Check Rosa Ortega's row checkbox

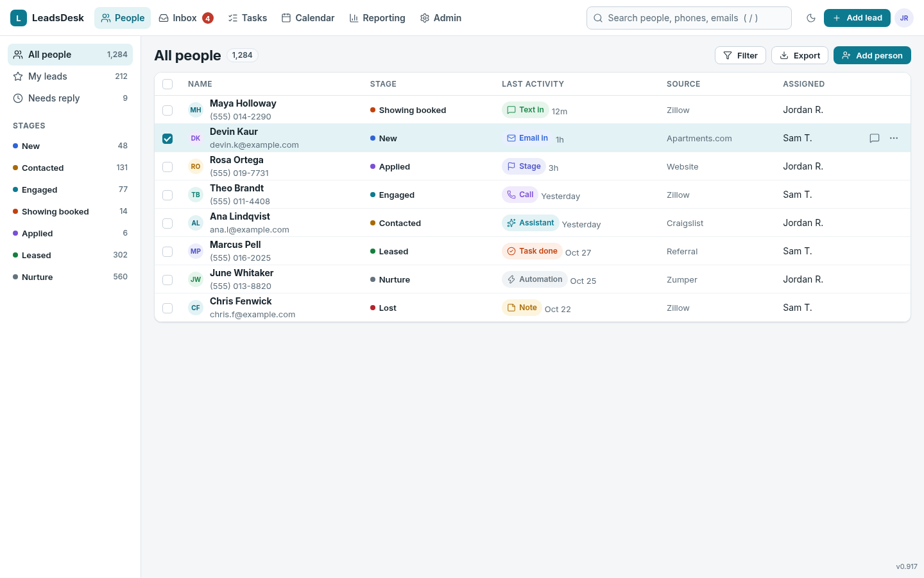(167, 166)
